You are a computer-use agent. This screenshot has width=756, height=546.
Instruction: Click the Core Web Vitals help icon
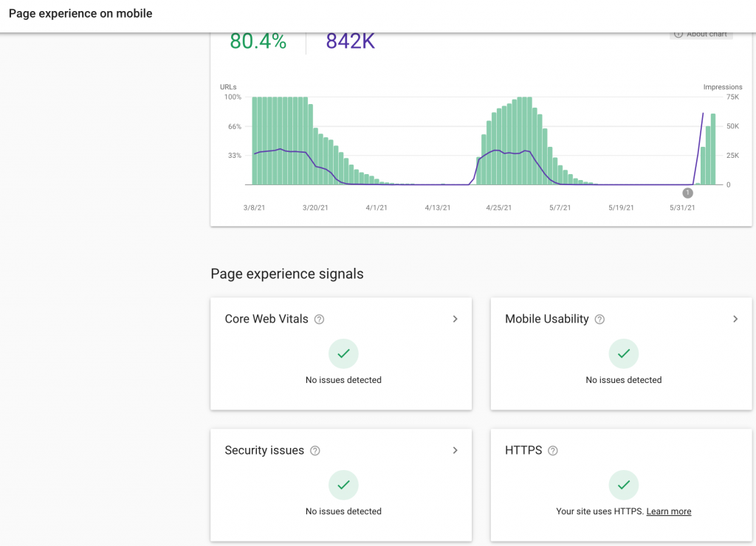click(x=319, y=319)
